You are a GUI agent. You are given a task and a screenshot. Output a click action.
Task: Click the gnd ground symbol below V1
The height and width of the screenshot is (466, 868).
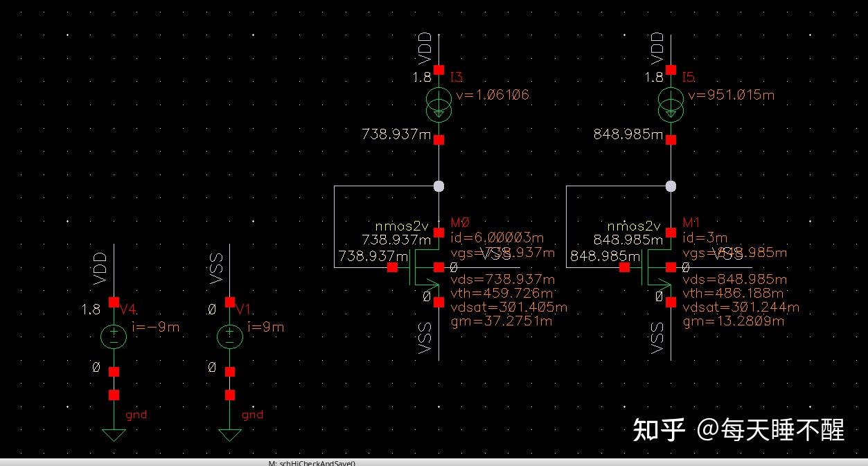(x=229, y=433)
